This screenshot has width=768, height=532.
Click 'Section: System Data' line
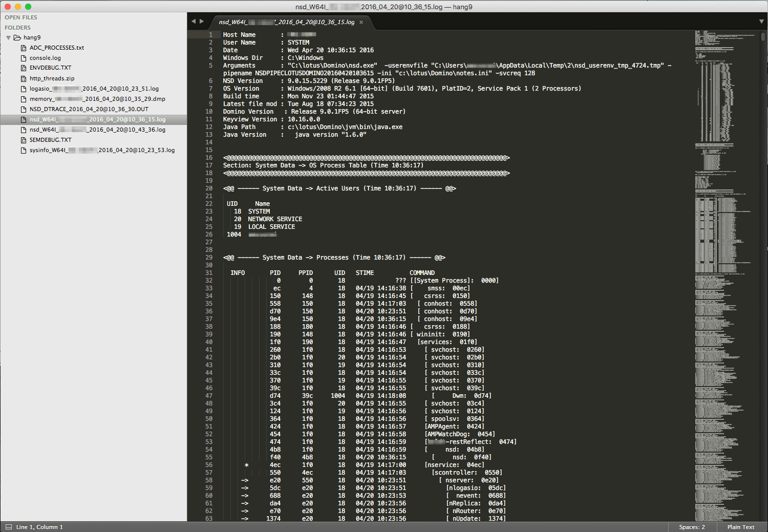point(323,165)
